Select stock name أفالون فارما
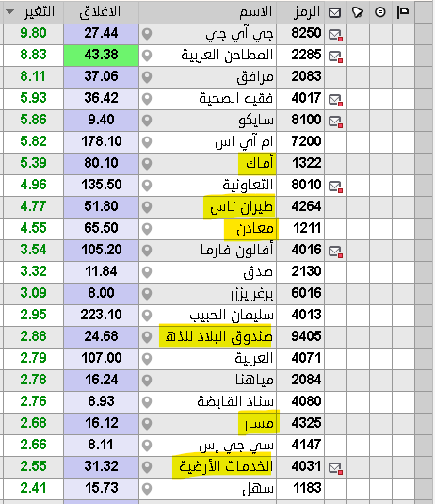Screen dimensions: 435x504 tap(237, 250)
